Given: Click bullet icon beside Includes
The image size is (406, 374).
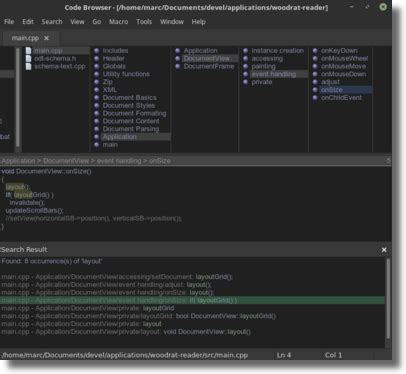Looking at the screenshot, I should pyautogui.click(x=97, y=50).
